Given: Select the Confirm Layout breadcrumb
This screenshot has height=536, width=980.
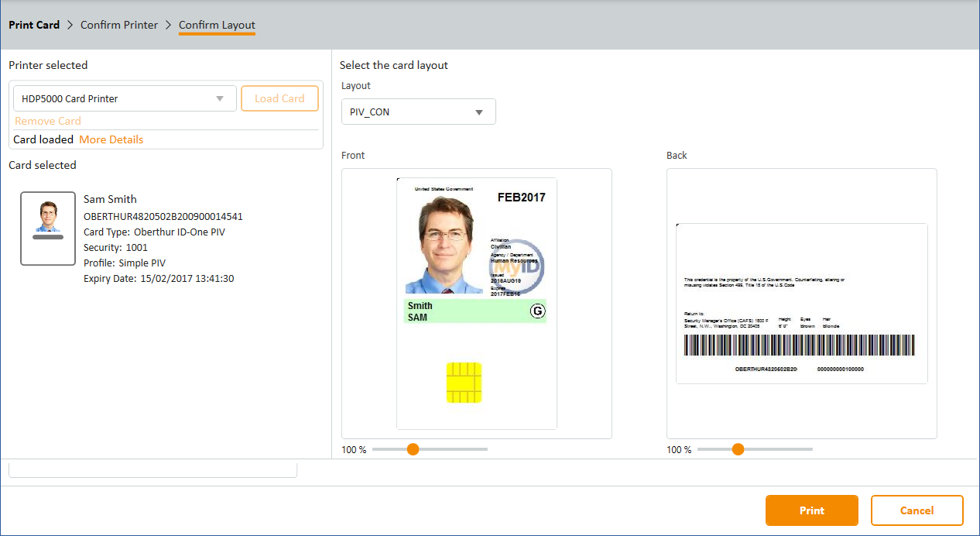Looking at the screenshot, I should (217, 25).
